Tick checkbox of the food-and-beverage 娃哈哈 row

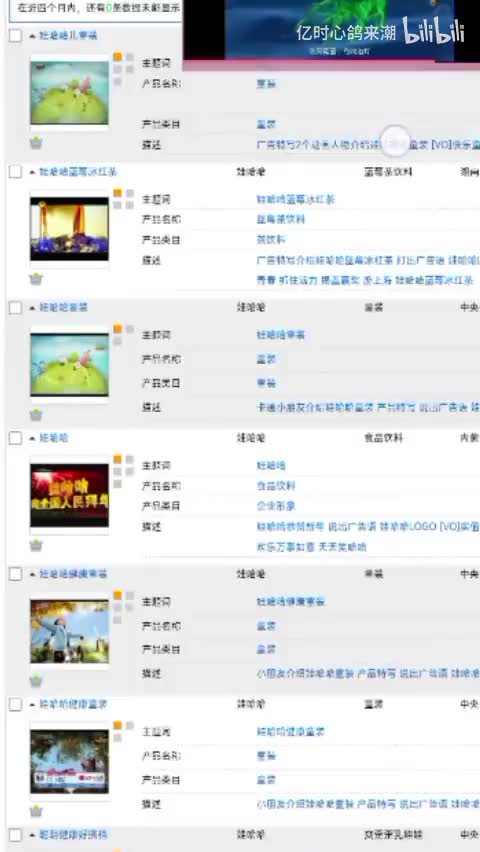tap(15, 438)
